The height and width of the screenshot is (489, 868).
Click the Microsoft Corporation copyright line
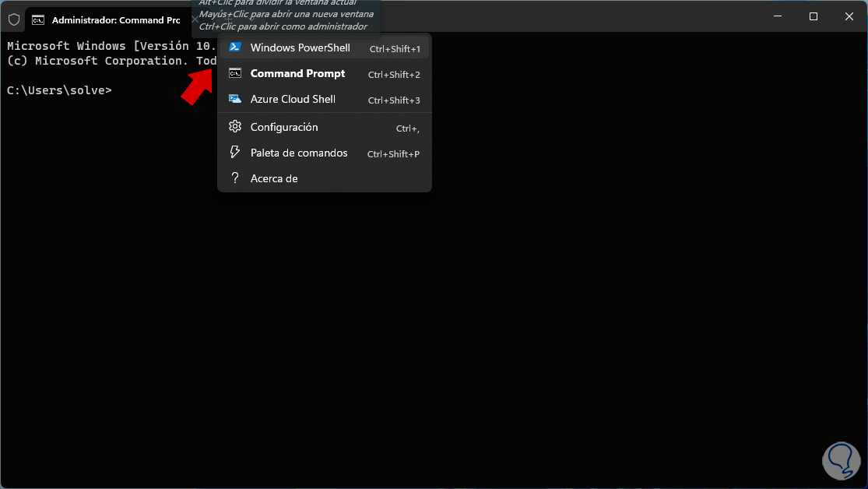(x=111, y=61)
